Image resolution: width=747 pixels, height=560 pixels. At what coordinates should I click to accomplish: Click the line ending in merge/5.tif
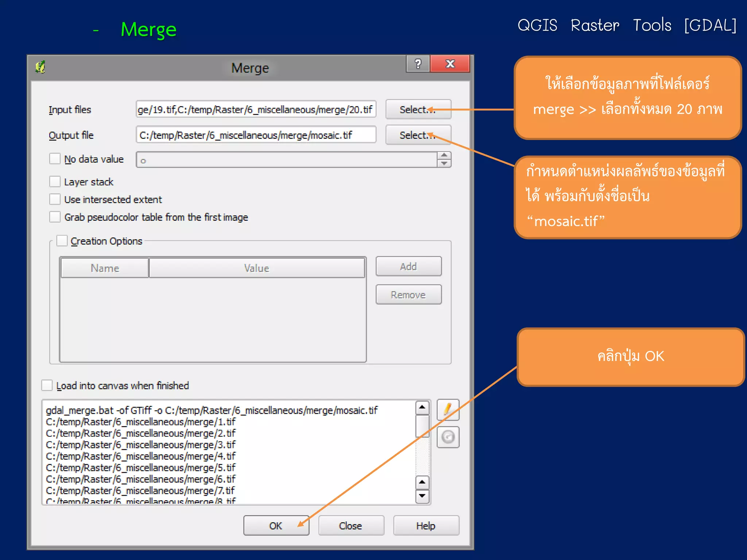coord(140,467)
